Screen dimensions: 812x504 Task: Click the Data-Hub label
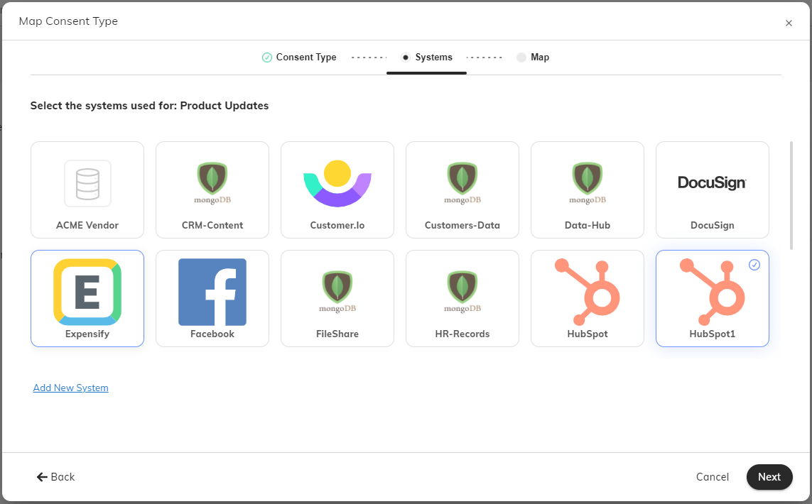point(588,225)
